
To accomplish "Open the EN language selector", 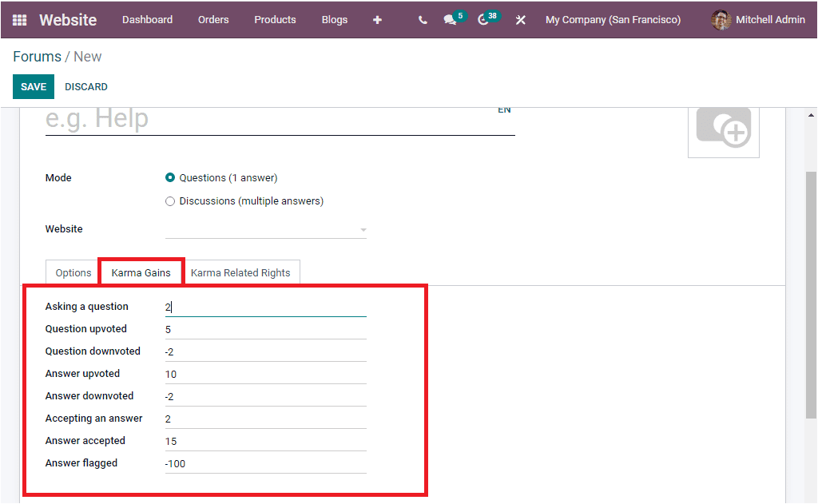I will 504,109.
